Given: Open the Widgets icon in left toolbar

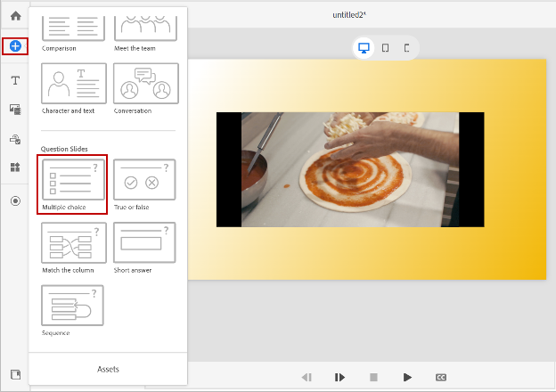Looking at the screenshot, I should point(15,167).
